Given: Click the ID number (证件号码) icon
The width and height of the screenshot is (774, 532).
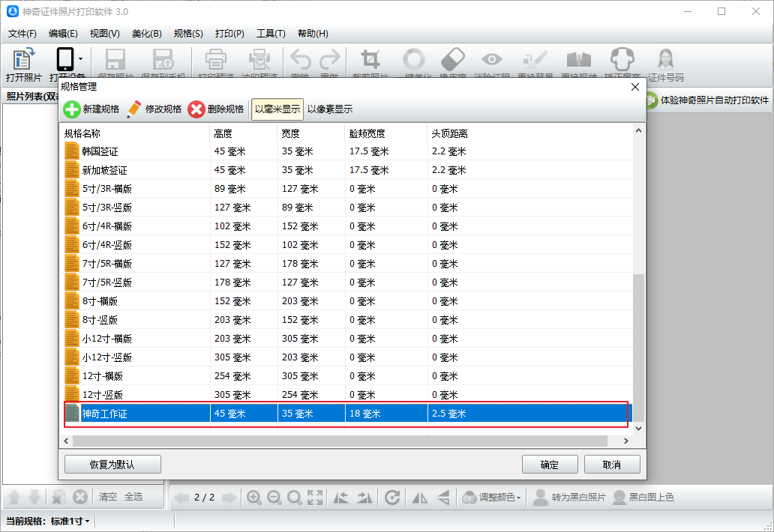Looking at the screenshot, I should pos(664,60).
